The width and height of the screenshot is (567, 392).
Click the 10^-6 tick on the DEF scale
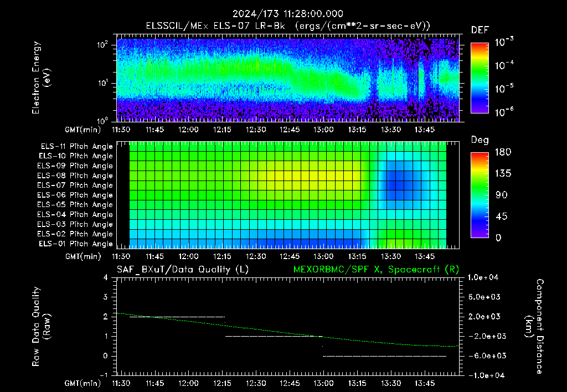coord(504,112)
